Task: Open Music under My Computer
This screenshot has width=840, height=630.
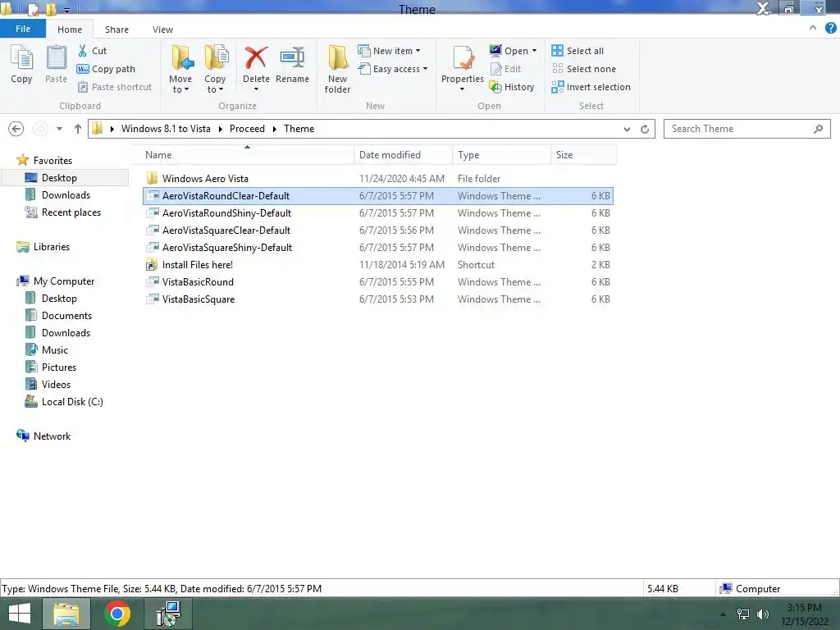Action: point(47,349)
